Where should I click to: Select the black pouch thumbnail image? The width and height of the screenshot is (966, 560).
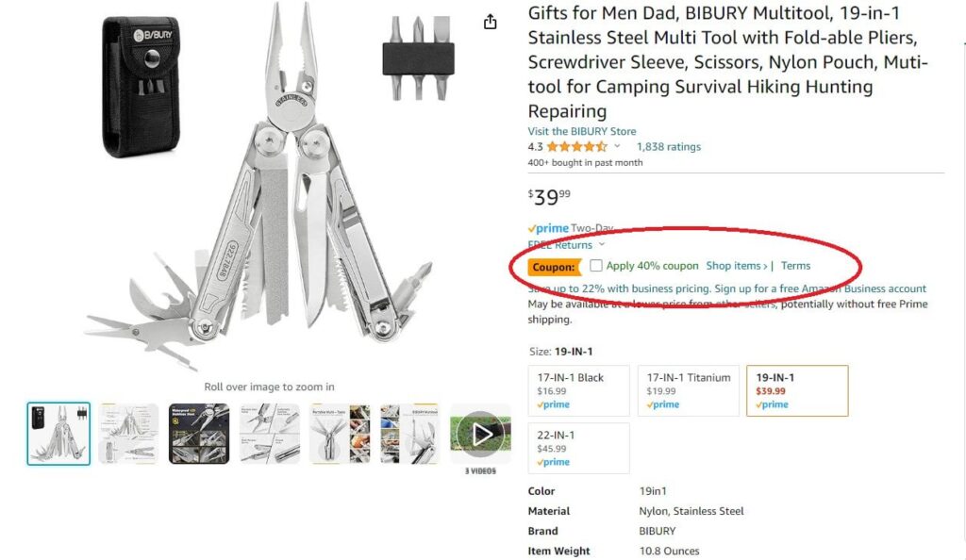(x=58, y=432)
